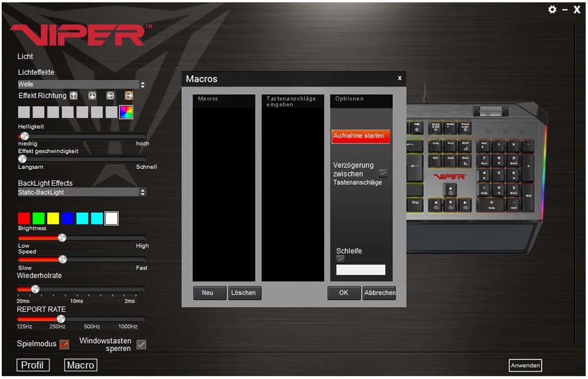588x379 pixels.
Task: Pick the yellow backlight color swatch
Action: [x=53, y=218]
